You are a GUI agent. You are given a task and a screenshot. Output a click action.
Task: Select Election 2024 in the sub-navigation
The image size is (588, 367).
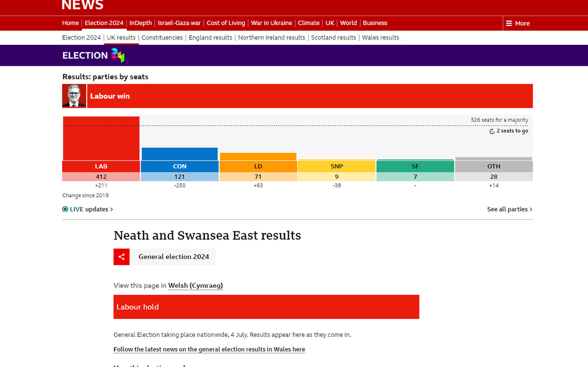click(x=82, y=37)
